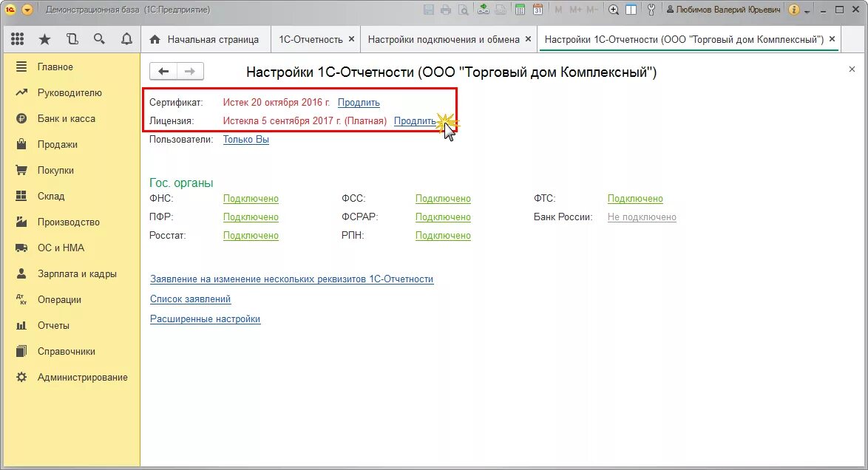The height and width of the screenshot is (470, 868).
Task: Click the Гос. органы heading
Action: coord(181,183)
